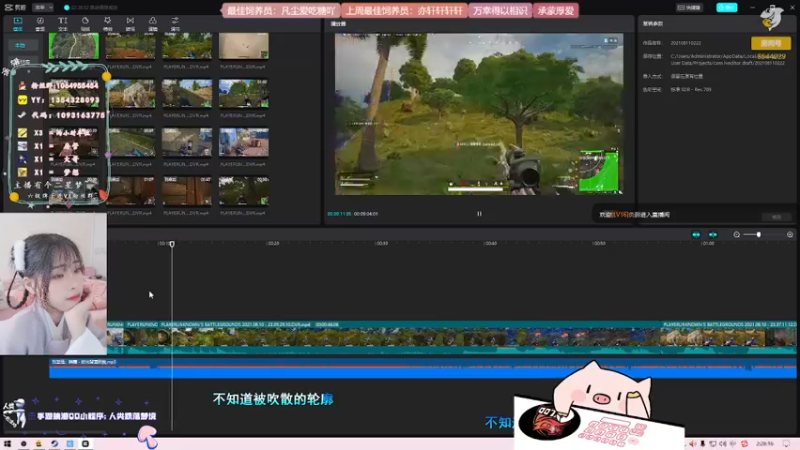Select the road scene clip in the third row
The image size is (800, 450).
click(131, 142)
